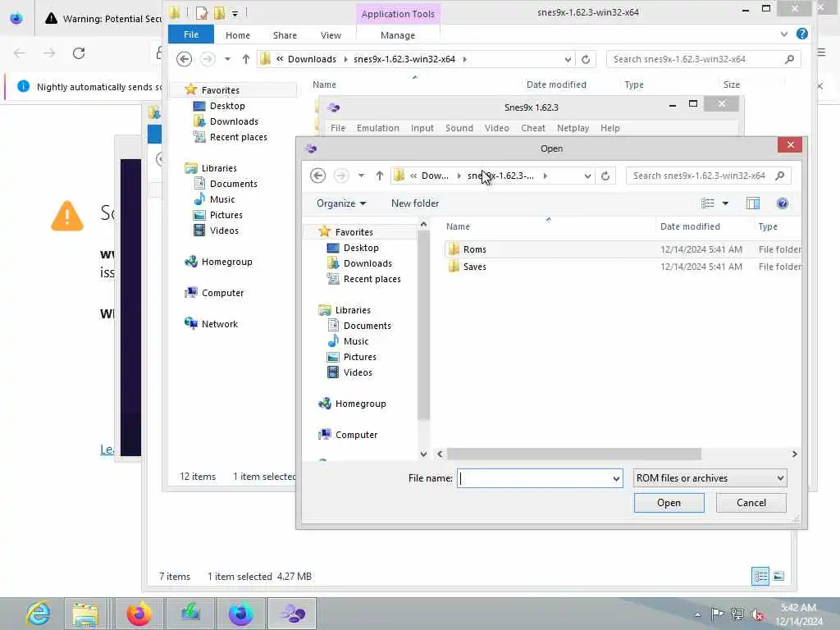Expand address path dropdown in Open dialog
Image resolution: width=840 pixels, height=630 pixels.
pyautogui.click(x=587, y=176)
